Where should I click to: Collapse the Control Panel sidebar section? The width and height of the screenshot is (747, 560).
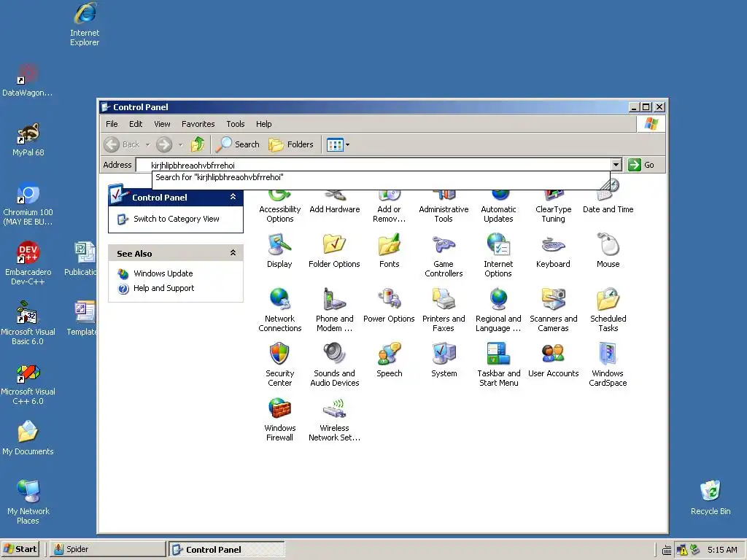[x=233, y=197]
